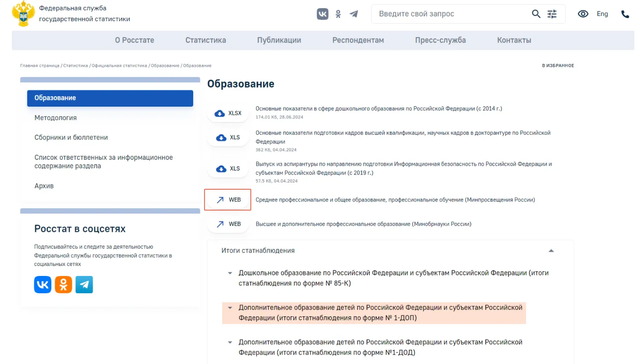This screenshot has height=364, width=644.
Task: Open the Статистика main menu item
Action: [205, 40]
